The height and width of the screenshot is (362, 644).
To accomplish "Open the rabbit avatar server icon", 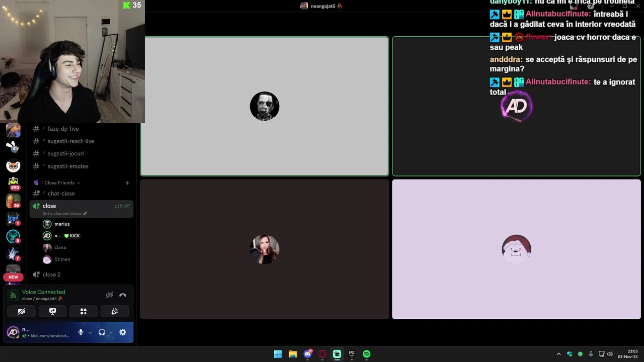I will [13, 147].
